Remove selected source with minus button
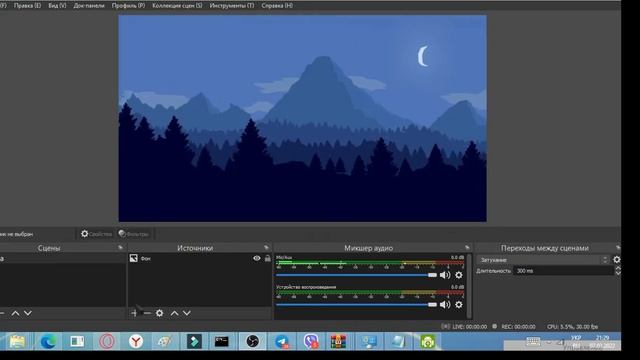Screen dimensions: 640x360 147,313
